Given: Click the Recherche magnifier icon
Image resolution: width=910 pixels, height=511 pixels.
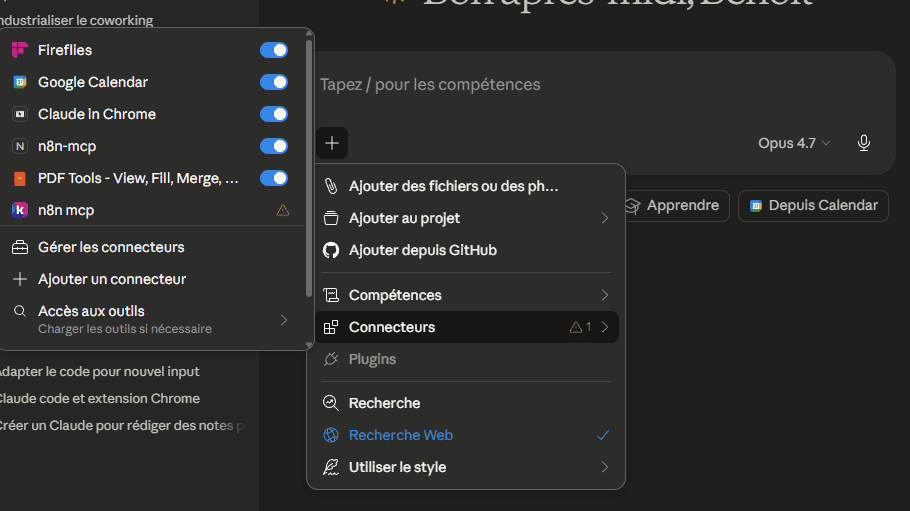Looking at the screenshot, I should pyautogui.click(x=331, y=403).
